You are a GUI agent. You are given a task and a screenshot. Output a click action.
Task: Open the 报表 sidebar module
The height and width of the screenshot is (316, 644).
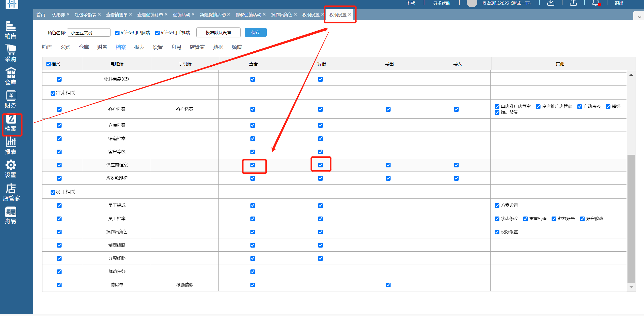tap(10, 146)
